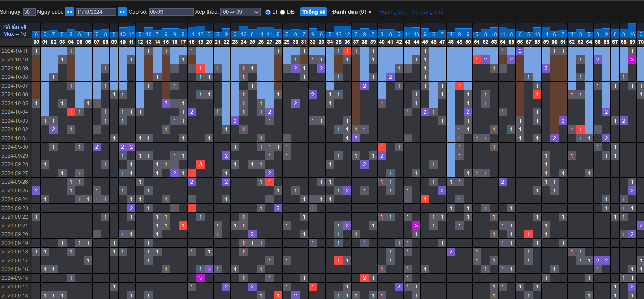Click the red 1 cell in row 2024-09-13
This screenshot has height=299, width=644.
tap(278, 296)
